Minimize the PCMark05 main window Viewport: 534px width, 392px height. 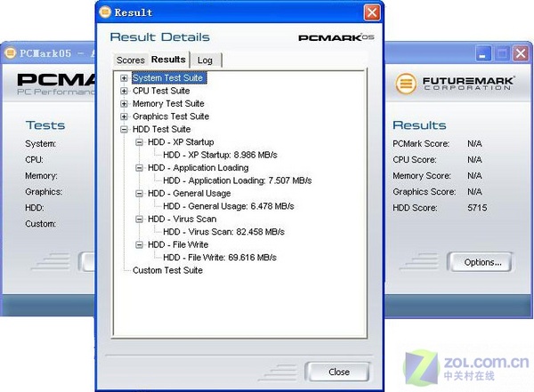tap(482, 53)
